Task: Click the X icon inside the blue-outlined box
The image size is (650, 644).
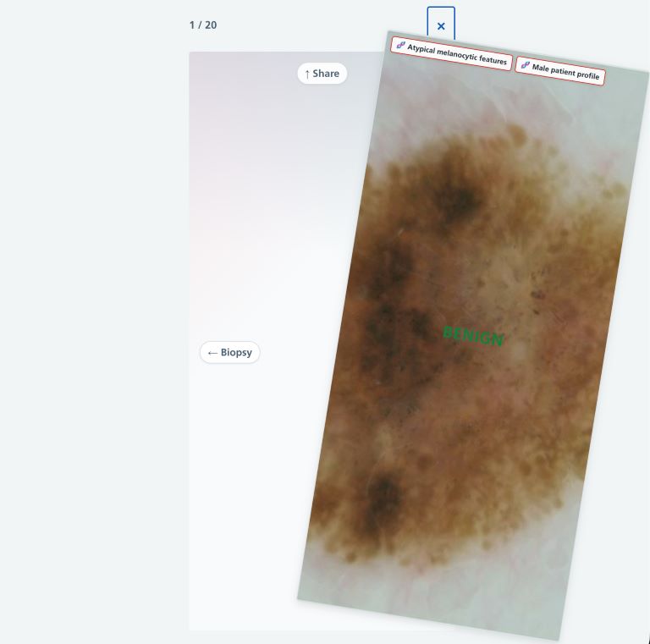Action: 441,26
